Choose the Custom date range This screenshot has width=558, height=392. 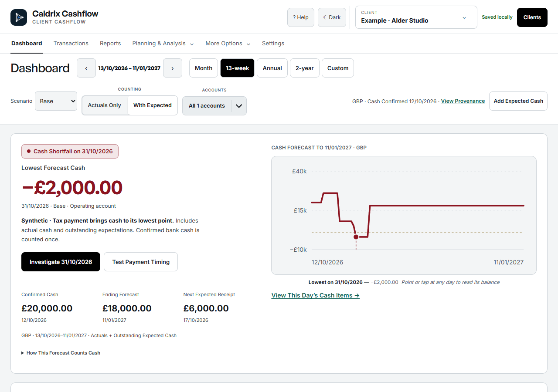coord(338,68)
